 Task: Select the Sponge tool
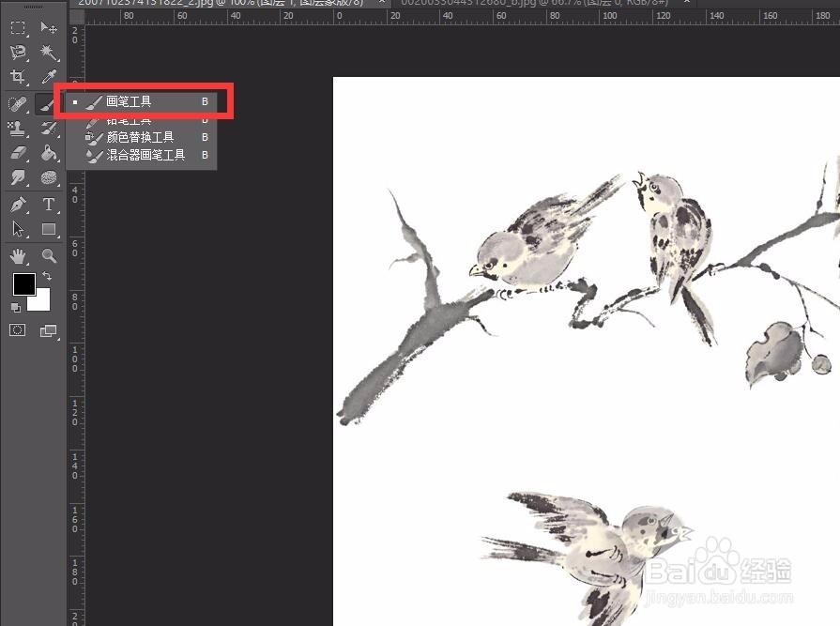[49, 177]
